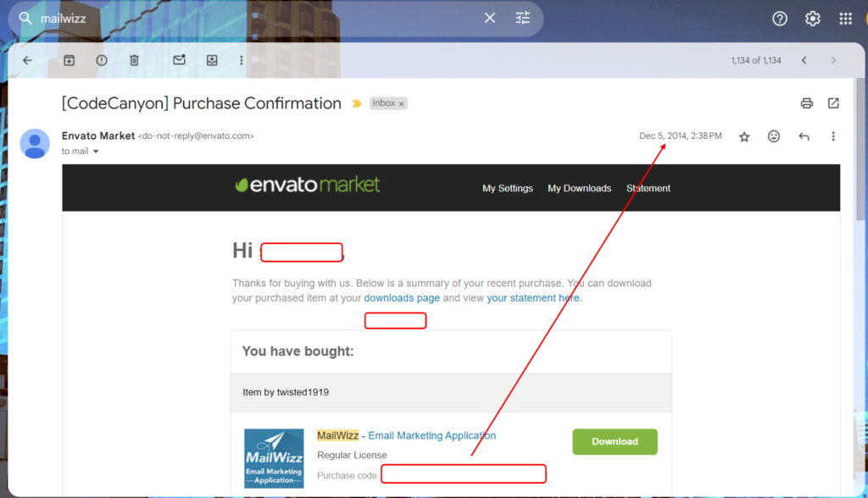The width and height of the screenshot is (868, 498).
Task: Reply to the Envato Market email
Action: pyautogui.click(x=804, y=136)
